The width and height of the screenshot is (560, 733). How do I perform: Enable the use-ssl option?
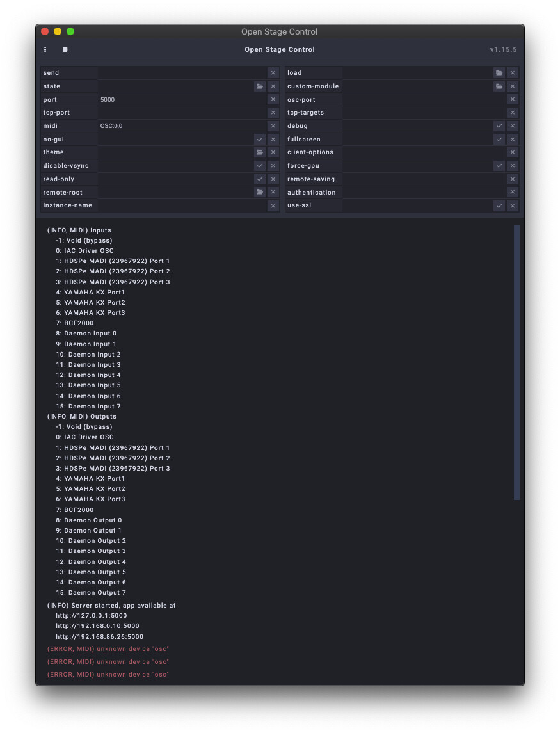(499, 205)
